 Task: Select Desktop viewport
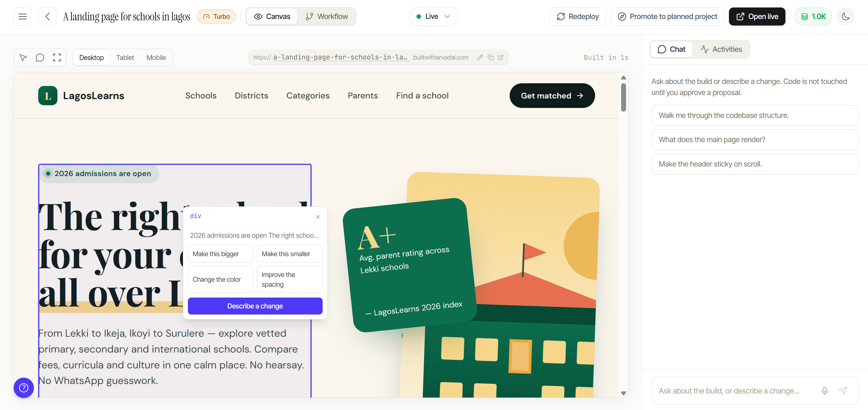point(91,58)
